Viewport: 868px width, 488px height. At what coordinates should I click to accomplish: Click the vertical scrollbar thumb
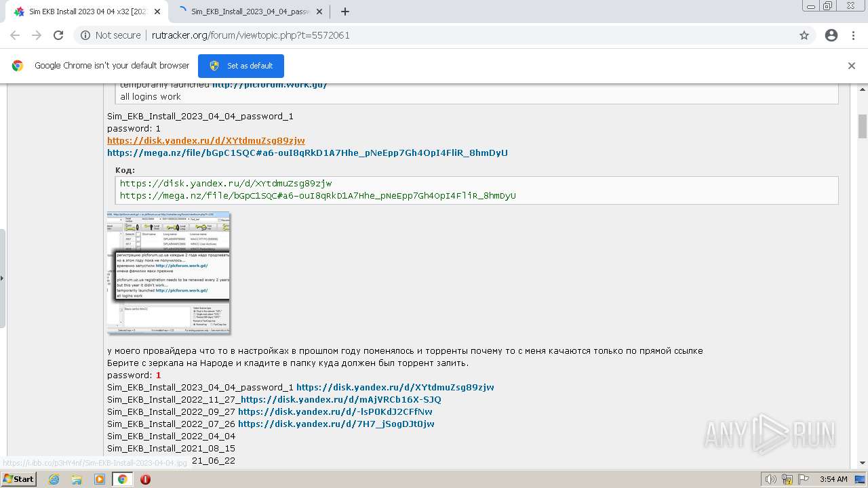pos(863,126)
